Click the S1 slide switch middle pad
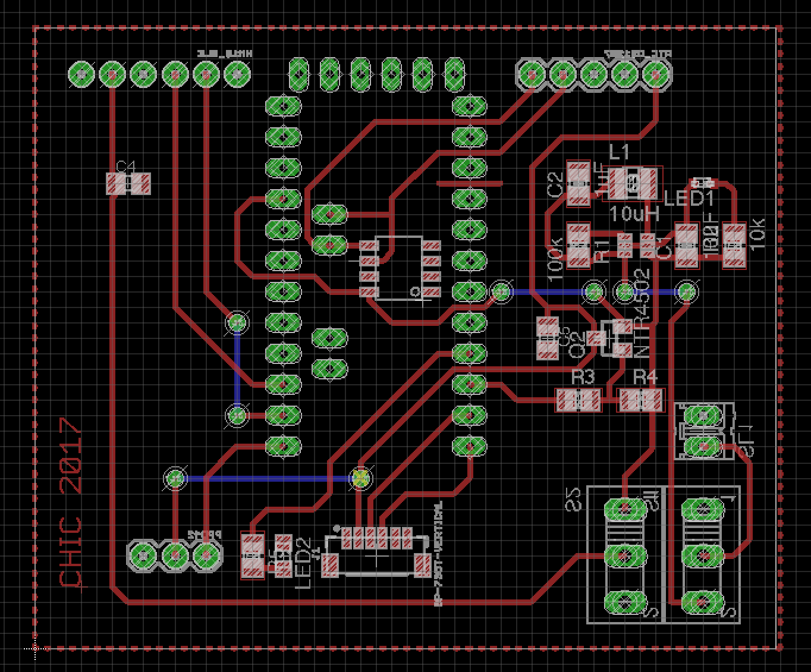 (x=703, y=555)
